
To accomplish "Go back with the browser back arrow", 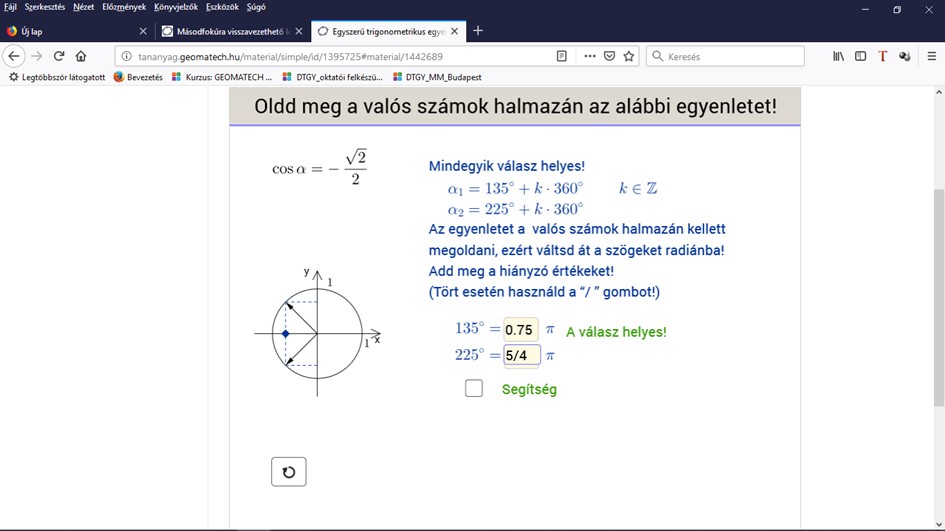I will tap(14, 56).
